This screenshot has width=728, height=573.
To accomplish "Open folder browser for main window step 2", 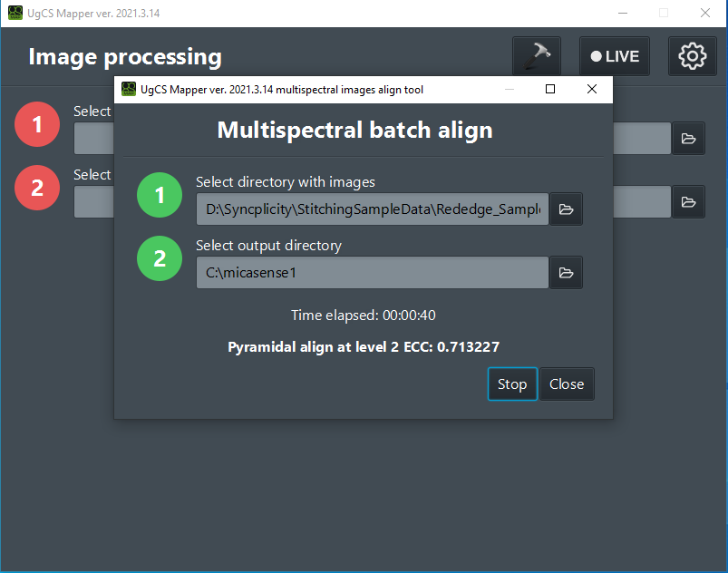I will point(688,202).
